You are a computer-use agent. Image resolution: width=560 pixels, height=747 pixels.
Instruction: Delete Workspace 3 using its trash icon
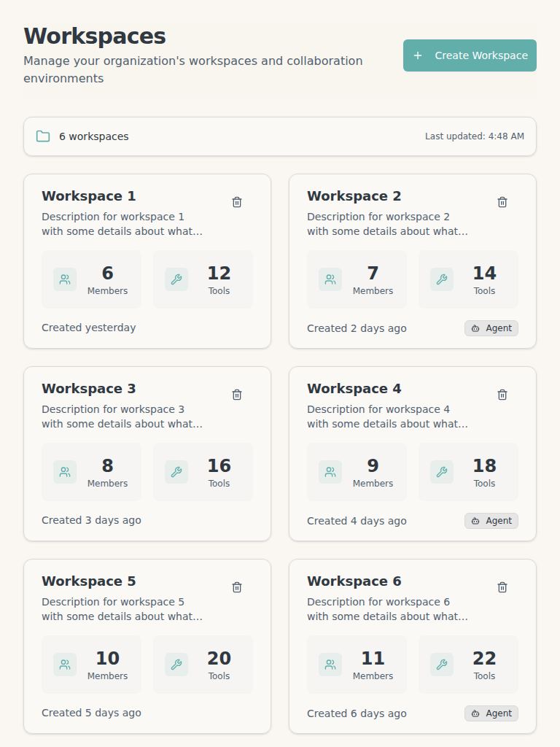[236, 395]
